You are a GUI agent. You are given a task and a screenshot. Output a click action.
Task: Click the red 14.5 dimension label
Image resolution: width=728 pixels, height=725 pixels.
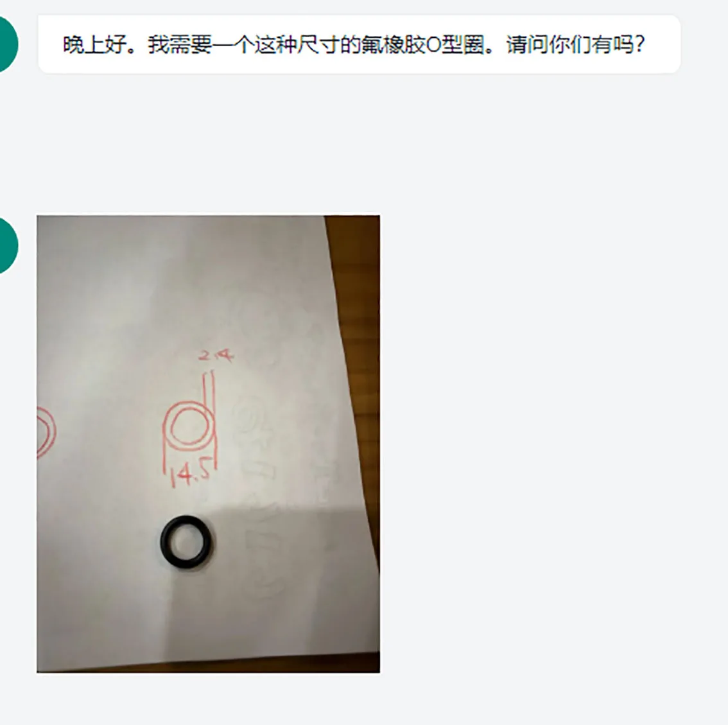[191, 475]
